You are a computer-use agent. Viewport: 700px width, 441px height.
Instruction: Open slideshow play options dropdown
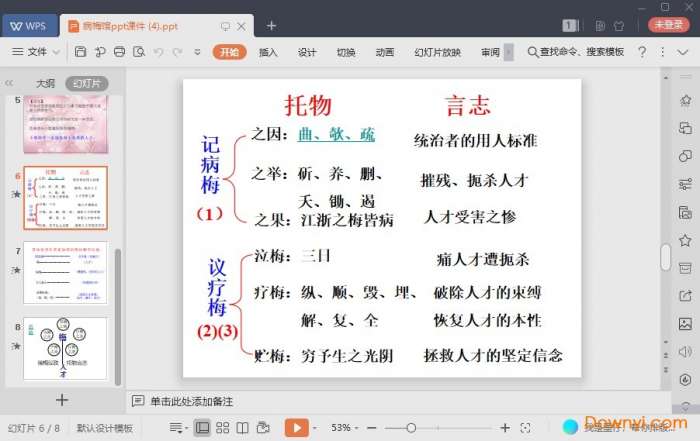tap(315, 428)
